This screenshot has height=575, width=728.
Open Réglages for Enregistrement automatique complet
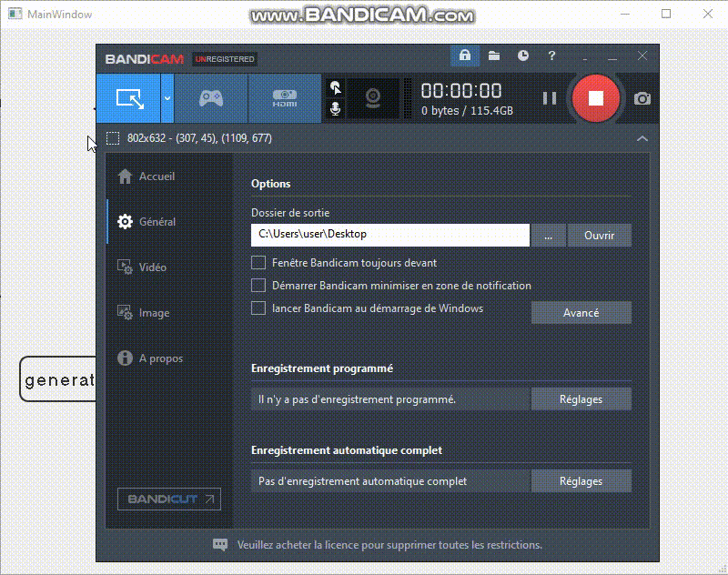[581, 481]
